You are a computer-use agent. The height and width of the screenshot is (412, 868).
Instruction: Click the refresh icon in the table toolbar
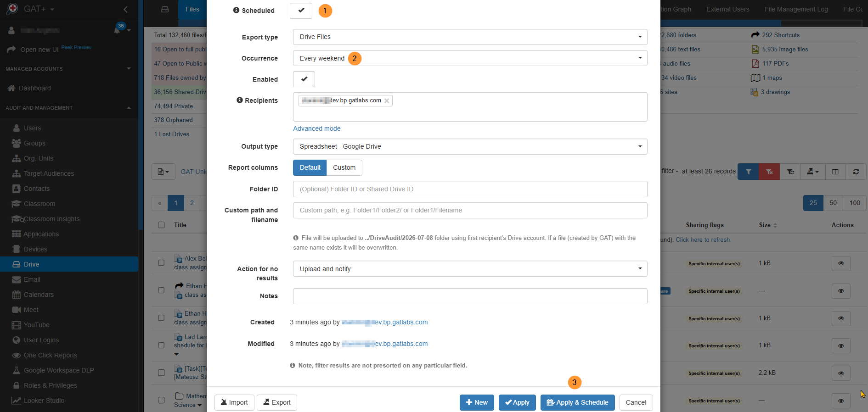click(856, 172)
